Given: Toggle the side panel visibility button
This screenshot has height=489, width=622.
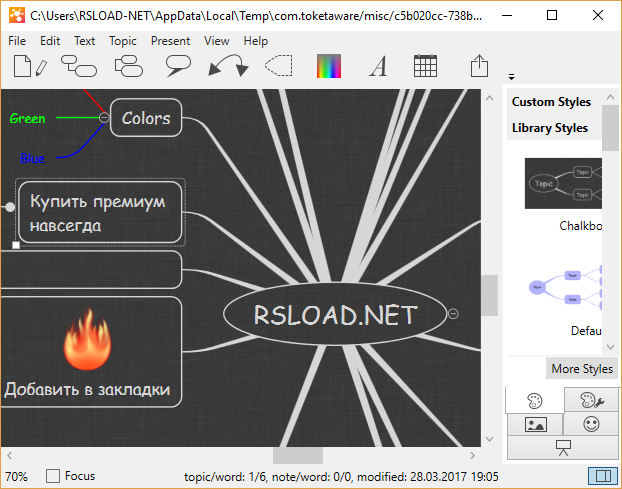Looking at the screenshot, I should (603, 476).
